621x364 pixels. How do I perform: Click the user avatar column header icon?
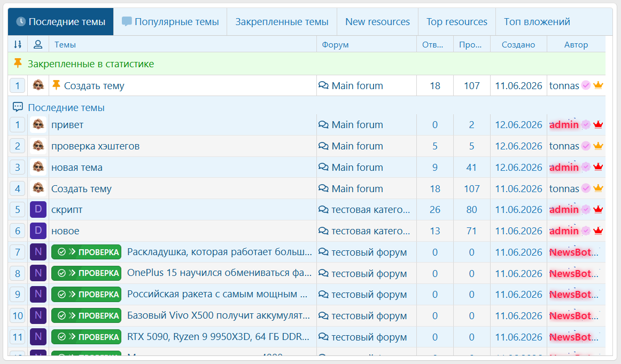click(x=38, y=44)
